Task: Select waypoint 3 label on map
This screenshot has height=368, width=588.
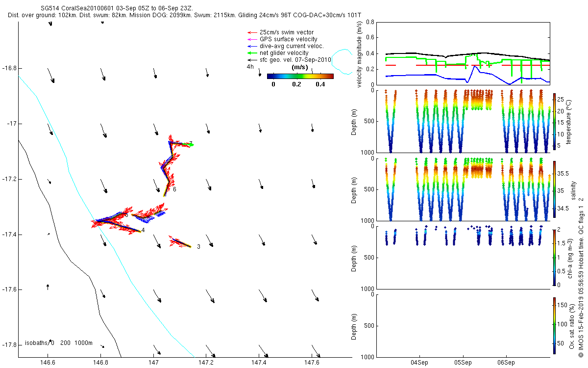Action: coord(198,247)
